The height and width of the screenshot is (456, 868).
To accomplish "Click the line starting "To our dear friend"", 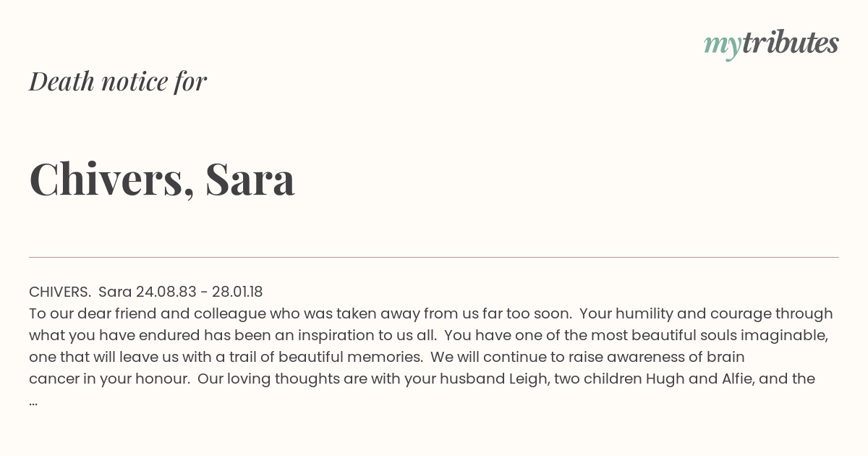I will 431,313.
